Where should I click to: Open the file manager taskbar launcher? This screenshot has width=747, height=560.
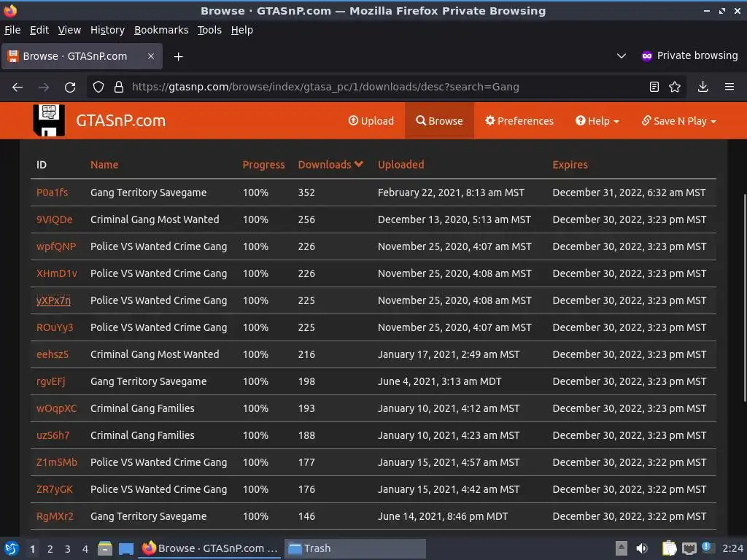pyautogui.click(x=105, y=548)
